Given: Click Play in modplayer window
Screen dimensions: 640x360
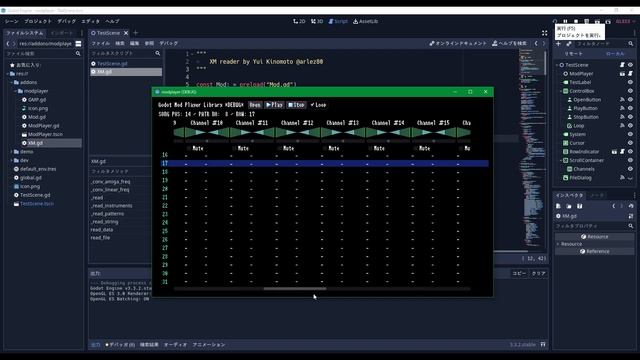Looking at the screenshot, I should tap(274, 105).
